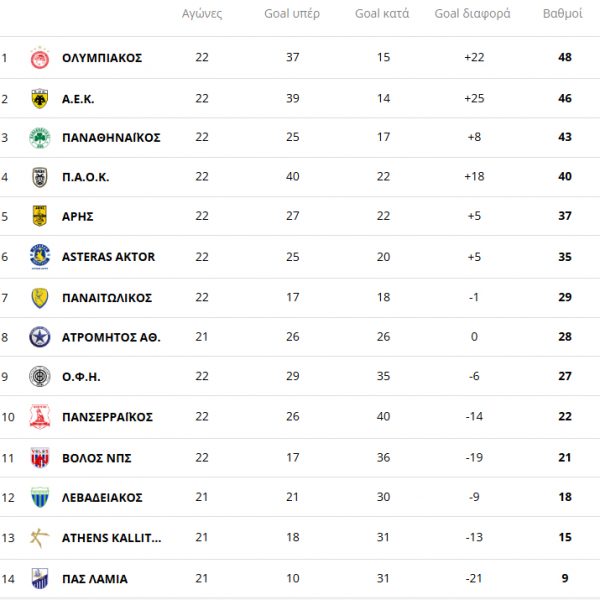
Task: Open the ΛΕΒΑΔΕΙΑΚΟΣ team link
Action: point(102,498)
